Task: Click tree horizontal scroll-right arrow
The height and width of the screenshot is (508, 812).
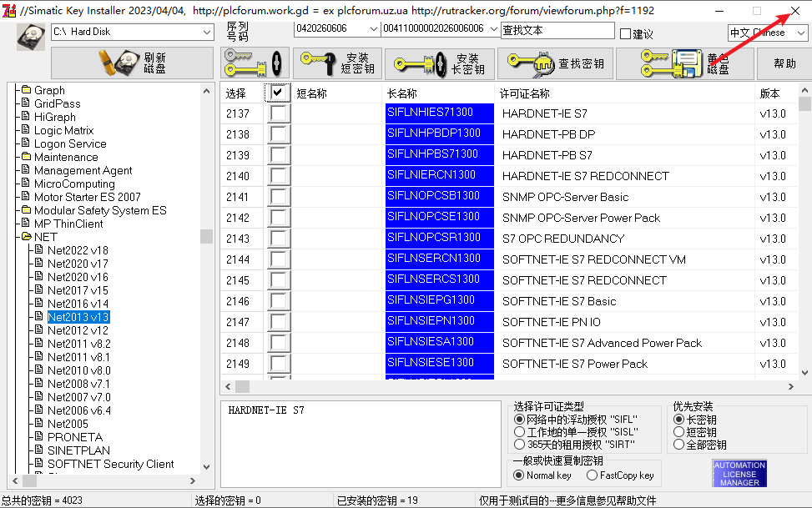Action: pos(193,480)
